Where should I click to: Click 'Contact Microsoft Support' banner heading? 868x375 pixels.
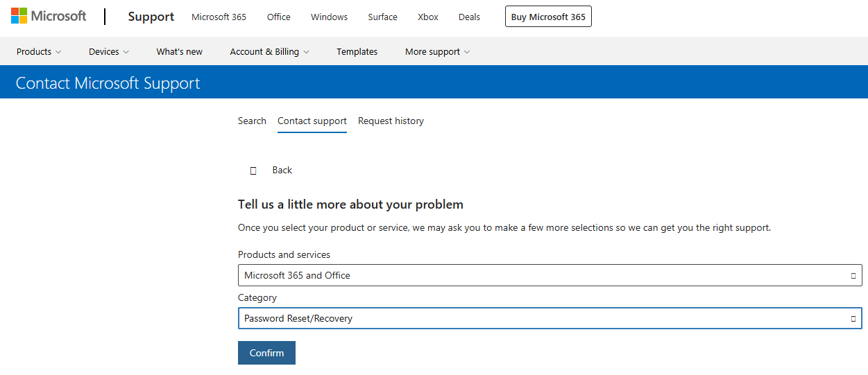108,83
